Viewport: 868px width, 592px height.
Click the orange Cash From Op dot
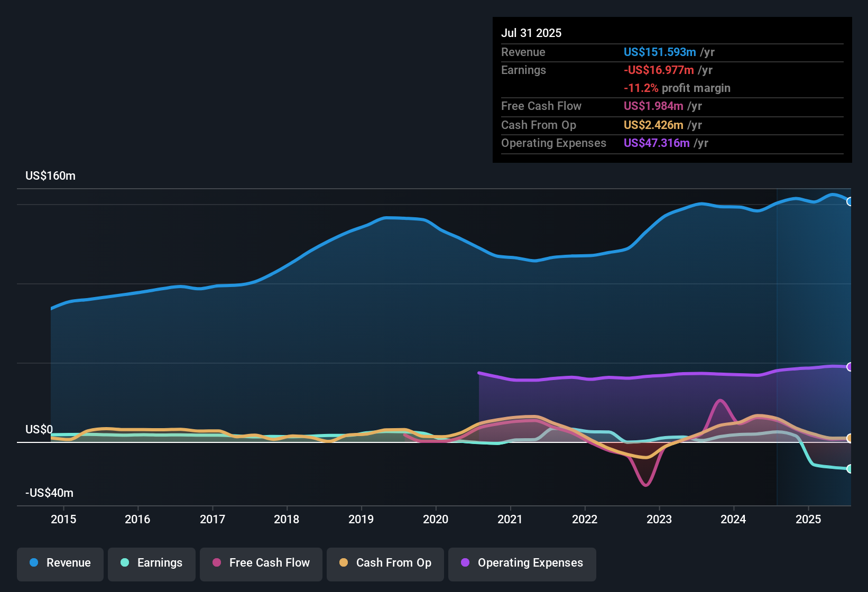344,562
